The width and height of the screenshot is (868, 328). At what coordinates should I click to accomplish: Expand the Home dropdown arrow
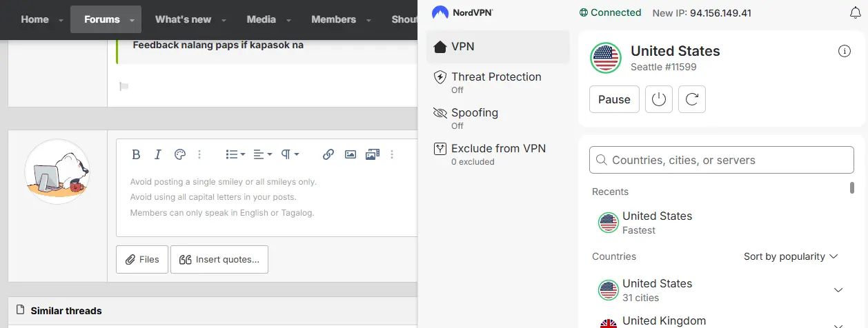pos(61,20)
